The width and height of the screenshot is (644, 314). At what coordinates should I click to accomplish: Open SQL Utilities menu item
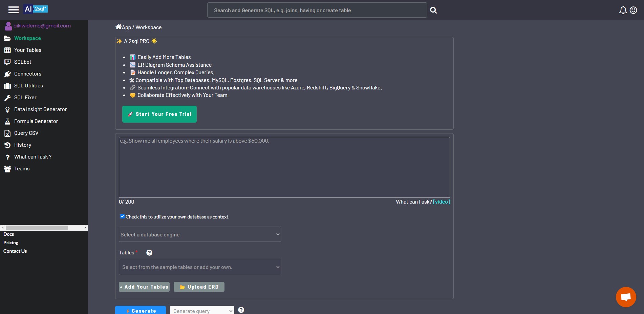tap(28, 86)
